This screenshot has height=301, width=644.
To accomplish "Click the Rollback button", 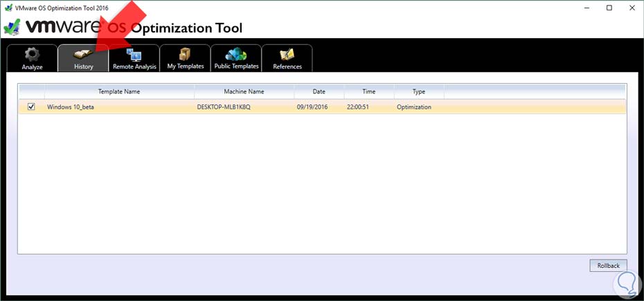I will click(608, 266).
